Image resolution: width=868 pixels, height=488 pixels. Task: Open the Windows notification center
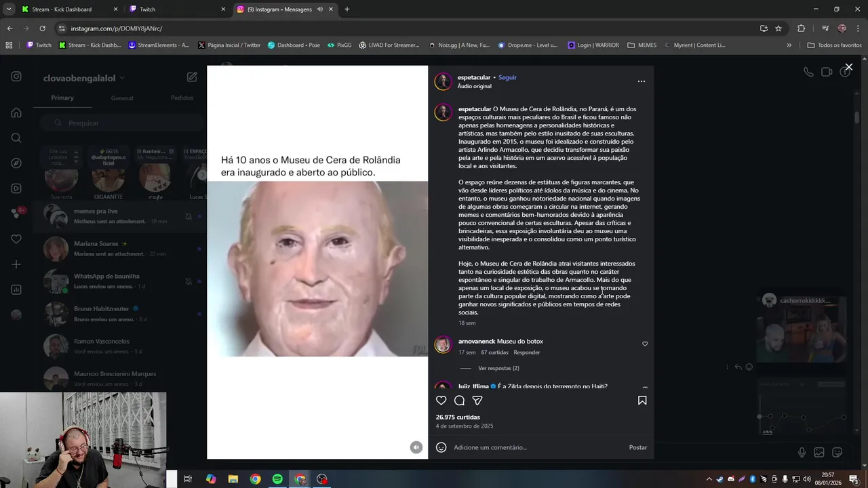[x=854, y=479]
